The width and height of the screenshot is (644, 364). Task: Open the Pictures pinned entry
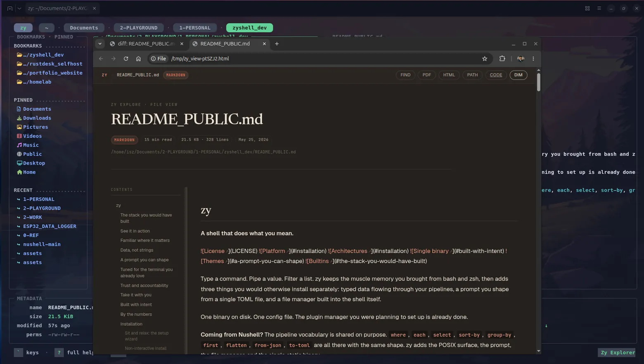coord(32,127)
